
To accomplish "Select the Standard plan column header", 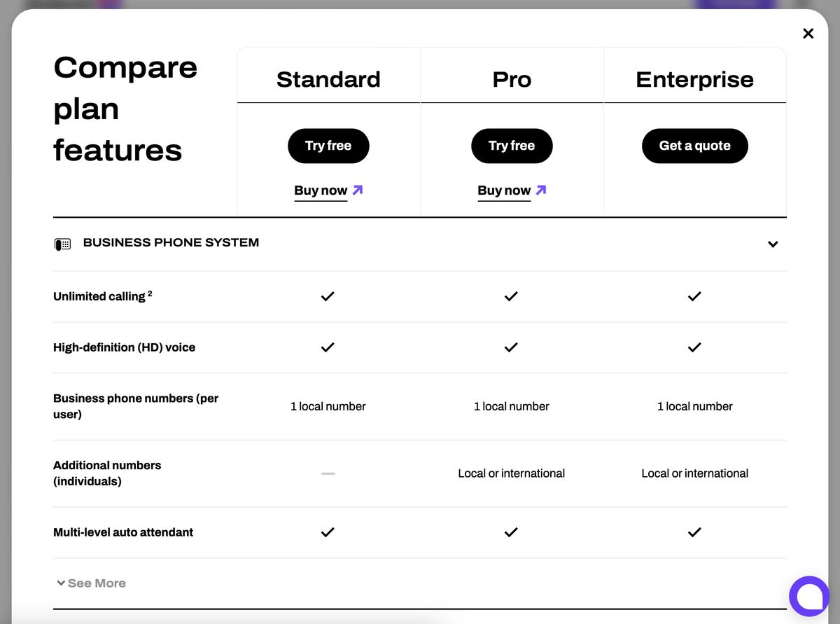I will tap(328, 80).
